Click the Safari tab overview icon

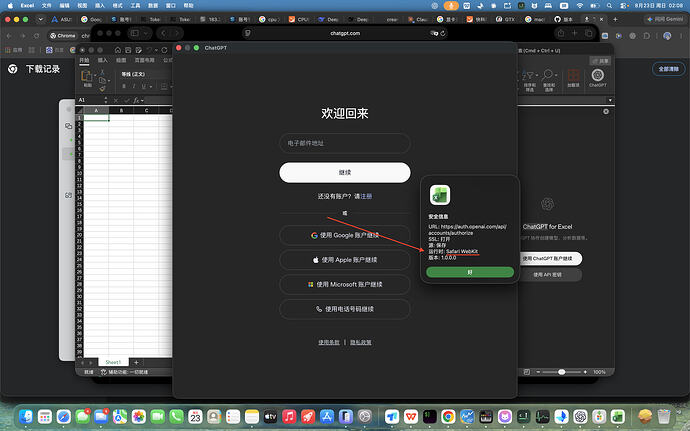pyautogui.click(x=588, y=33)
